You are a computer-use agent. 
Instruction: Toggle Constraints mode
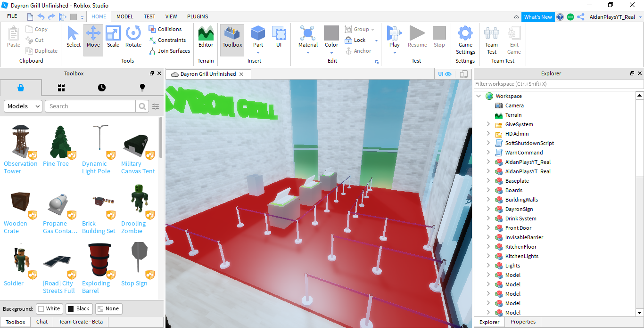[x=167, y=40]
